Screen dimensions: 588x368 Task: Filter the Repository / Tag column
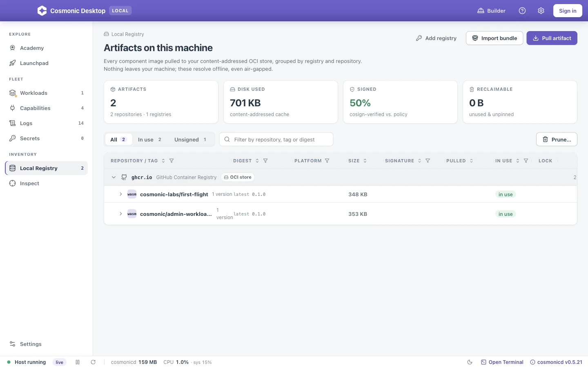coord(171,161)
